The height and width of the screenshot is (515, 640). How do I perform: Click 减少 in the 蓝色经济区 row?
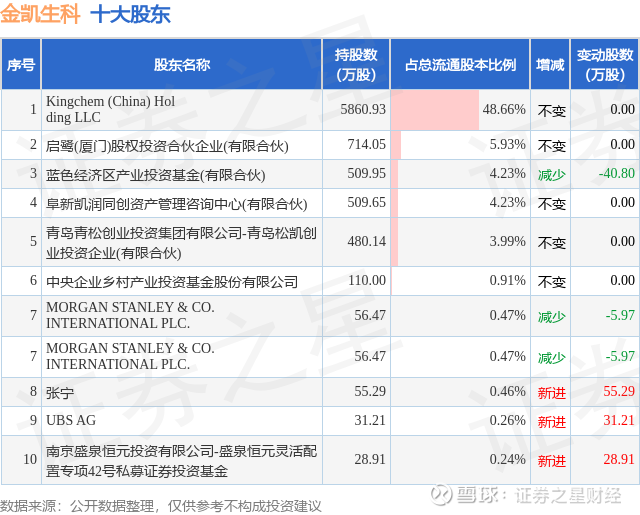pyautogui.click(x=551, y=175)
